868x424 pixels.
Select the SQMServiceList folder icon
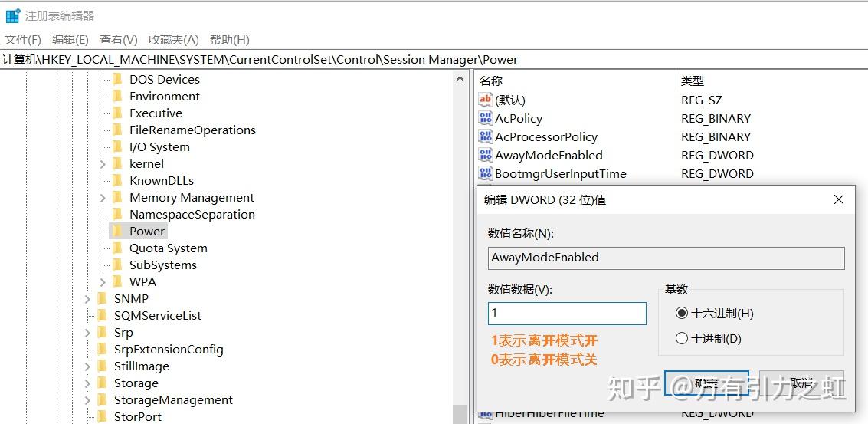pyautogui.click(x=101, y=315)
